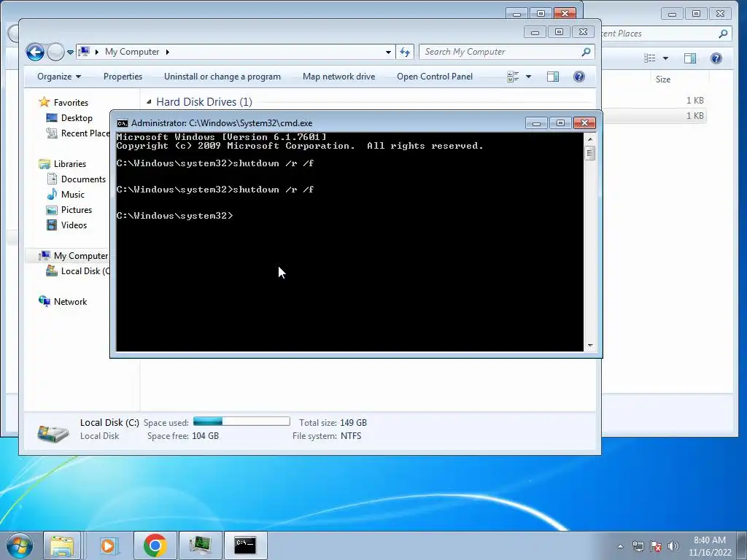Screen dimensions: 747x560
Task: Click the Back arrow in My Computer window
Action: tap(35, 52)
